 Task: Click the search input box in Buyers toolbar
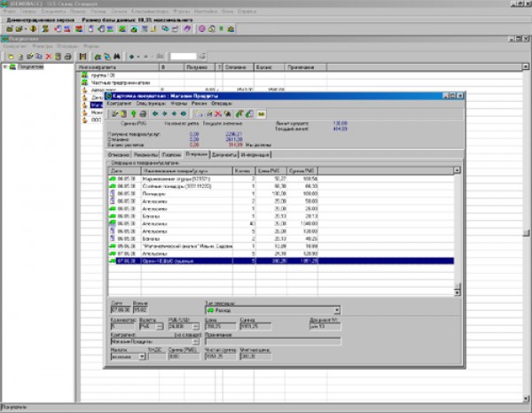(x=184, y=57)
